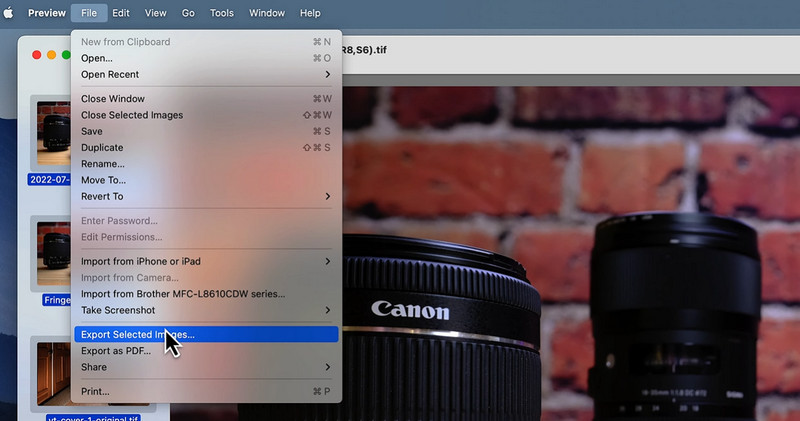Open the View menu in menu bar
800x421 pixels.
coord(155,13)
